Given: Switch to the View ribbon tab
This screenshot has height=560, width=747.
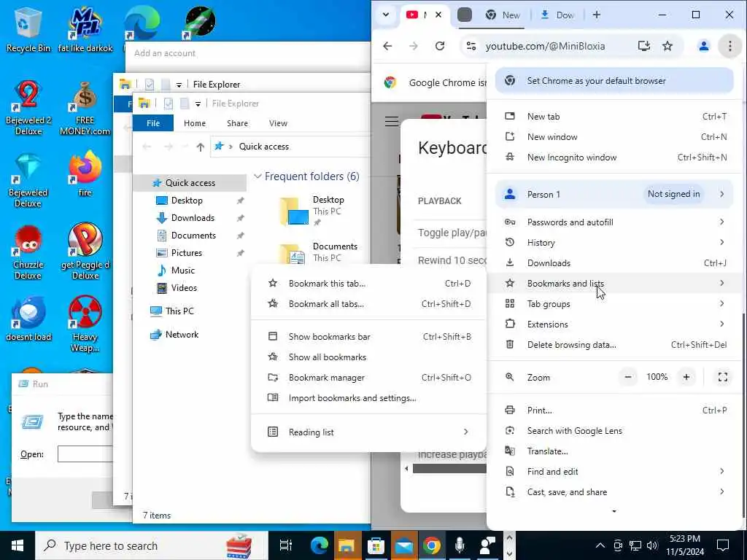Looking at the screenshot, I should (x=278, y=123).
